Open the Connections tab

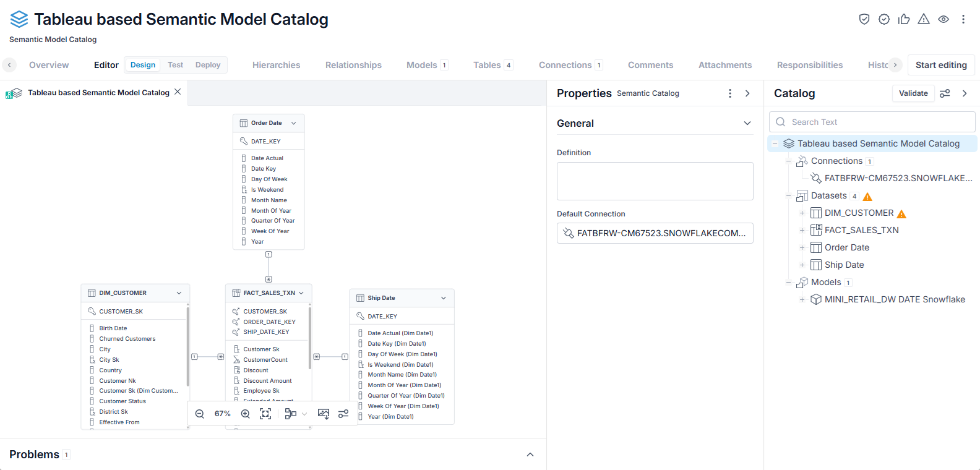pos(570,65)
